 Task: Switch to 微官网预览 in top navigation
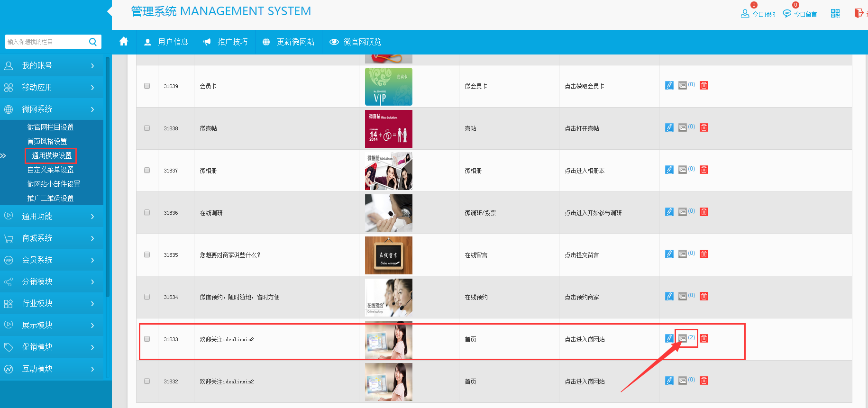pyautogui.click(x=356, y=42)
